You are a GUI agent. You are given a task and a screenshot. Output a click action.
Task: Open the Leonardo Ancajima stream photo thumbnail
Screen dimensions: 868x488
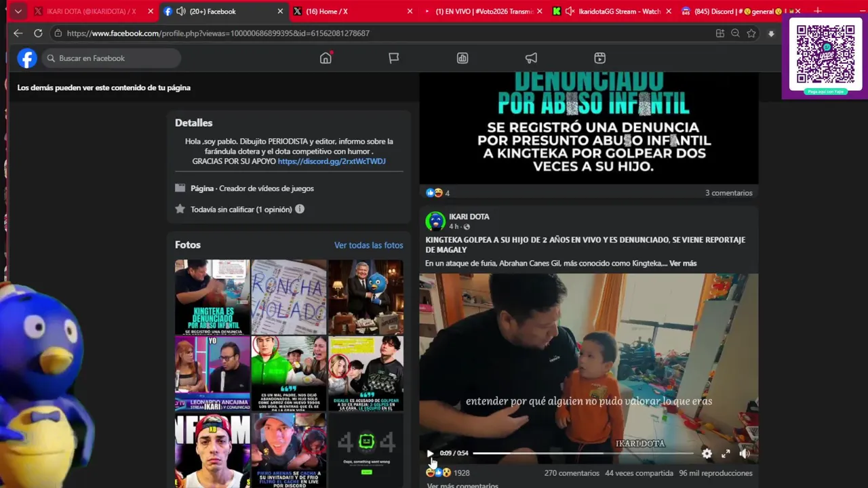coord(212,373)
